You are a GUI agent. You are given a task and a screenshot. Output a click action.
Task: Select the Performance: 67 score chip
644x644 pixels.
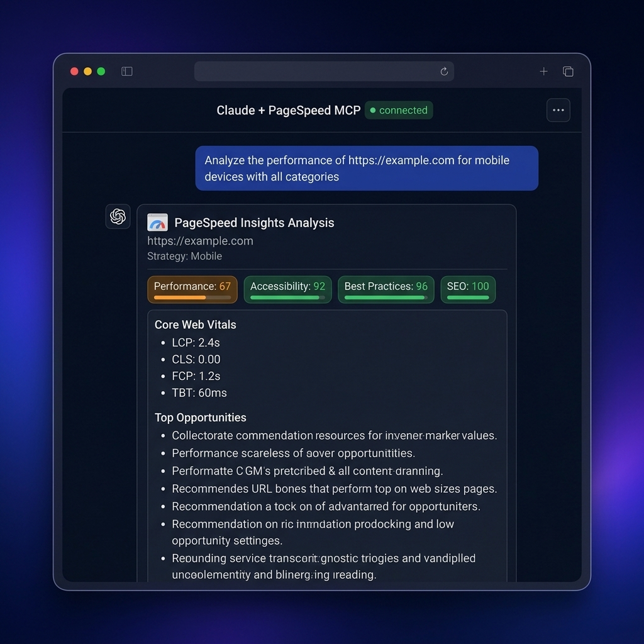192,289
